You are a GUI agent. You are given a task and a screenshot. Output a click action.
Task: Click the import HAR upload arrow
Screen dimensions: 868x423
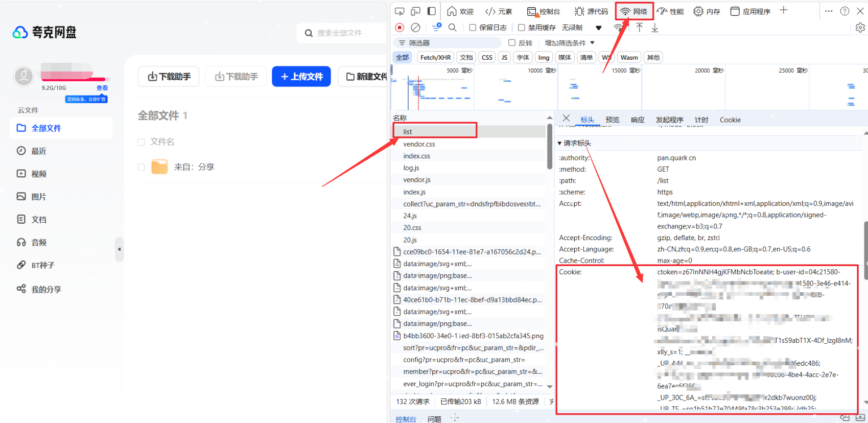[x=639, y=28]
